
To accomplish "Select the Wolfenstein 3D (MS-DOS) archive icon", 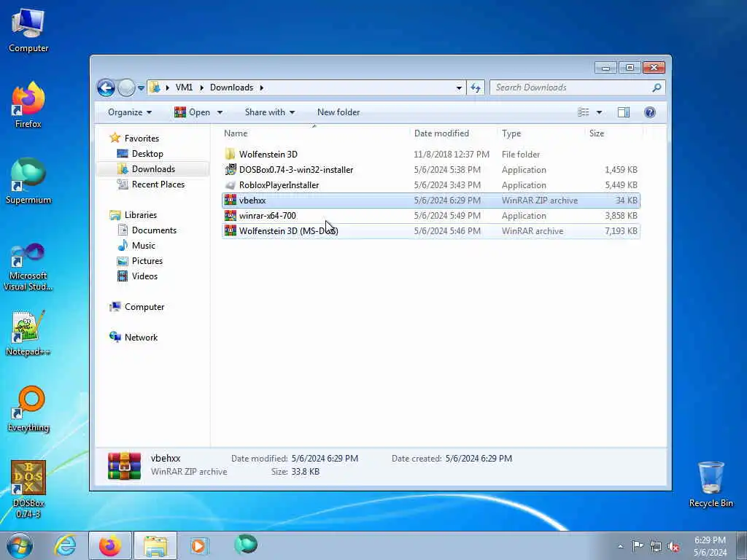I will [230, 230].
